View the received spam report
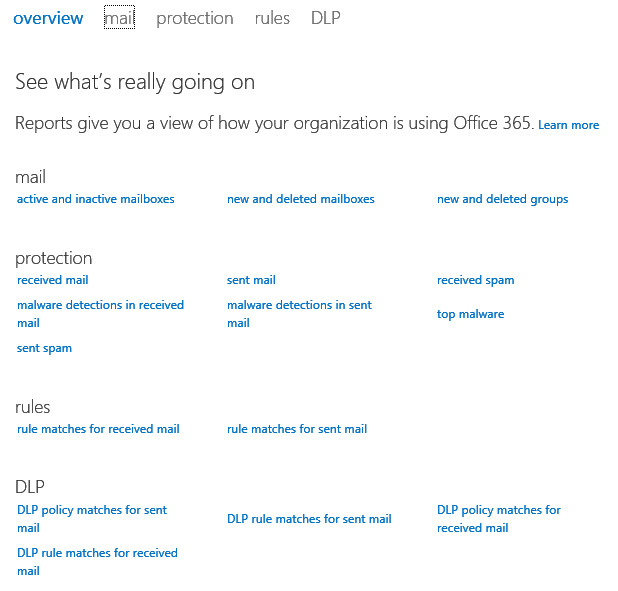This screenshot has height=591, width=618. click(x=475, y=280)
